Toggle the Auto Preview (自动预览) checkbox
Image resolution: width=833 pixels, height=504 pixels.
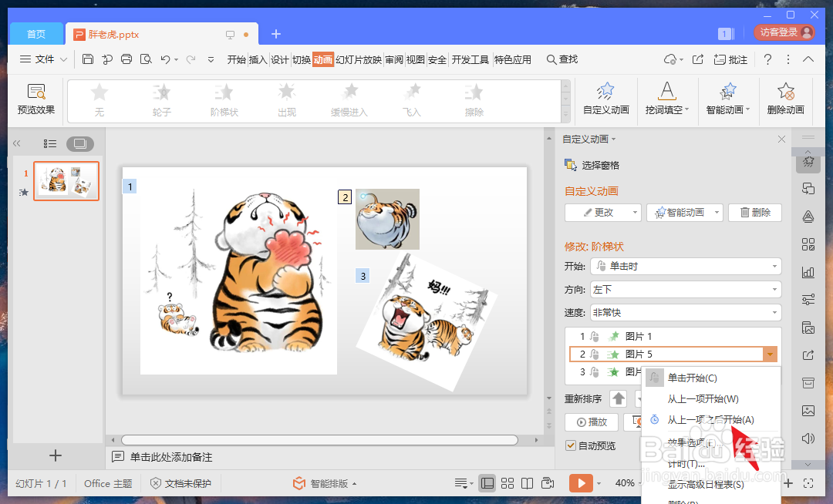[x=571, y=445]
